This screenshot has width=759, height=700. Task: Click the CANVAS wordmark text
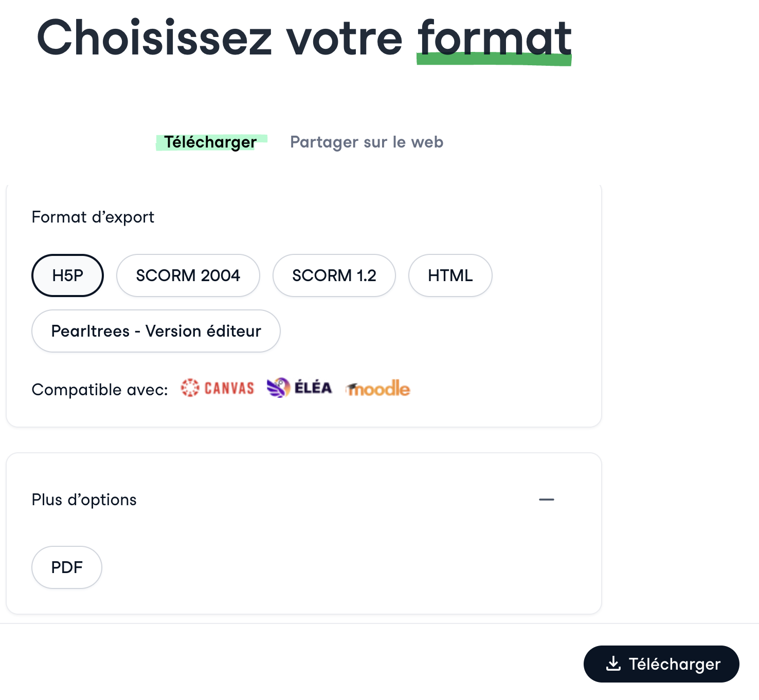click(x=229, y=388)
